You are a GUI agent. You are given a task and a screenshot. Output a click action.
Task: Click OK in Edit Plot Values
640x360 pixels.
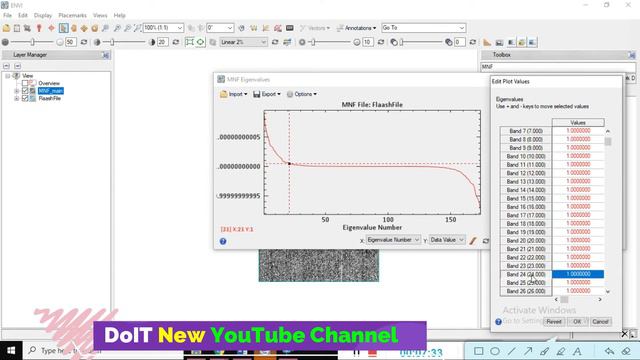[x=577, y=322]
